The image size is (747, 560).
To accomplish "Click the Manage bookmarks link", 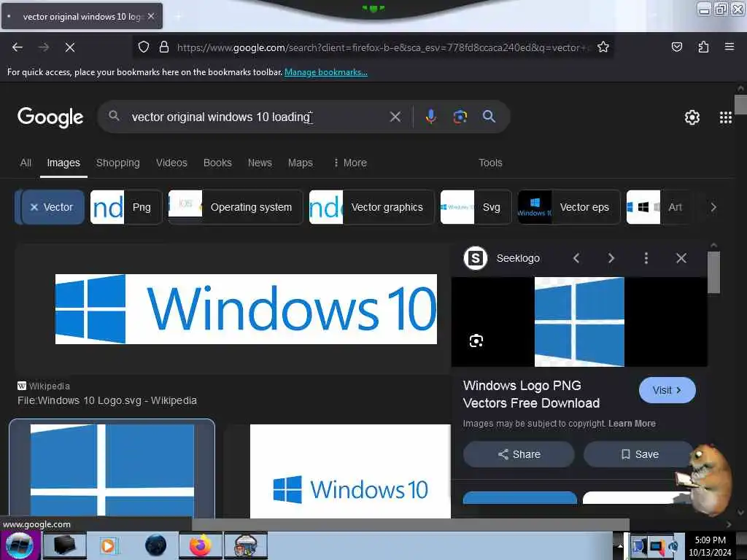I will coord(326,72).
